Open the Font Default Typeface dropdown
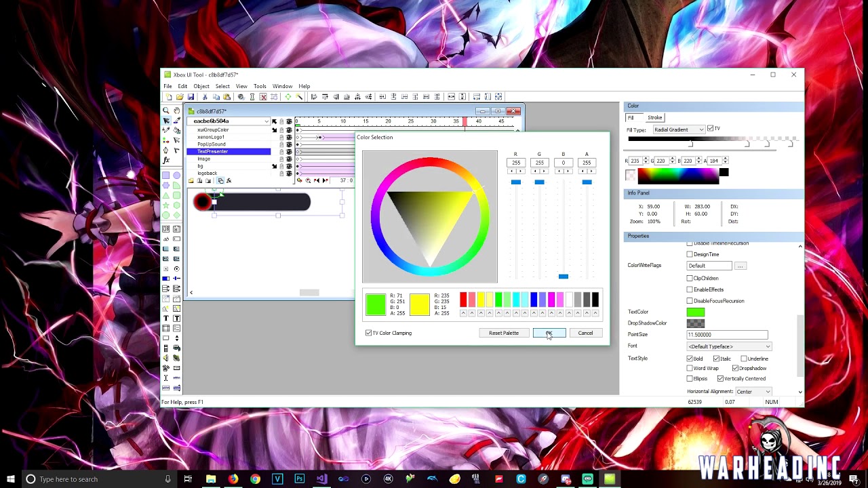The image size is (868, 488). [729, 346]
